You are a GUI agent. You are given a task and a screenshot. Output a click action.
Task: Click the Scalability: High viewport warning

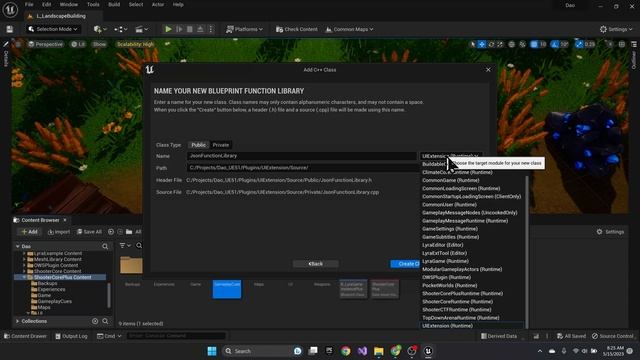pyautogui.click(x=136, y=44)
